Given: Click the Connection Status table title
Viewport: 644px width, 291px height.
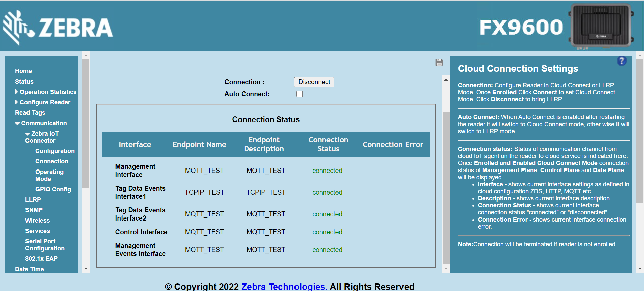Looking at the screenshot, I should (x=266, y=119).
